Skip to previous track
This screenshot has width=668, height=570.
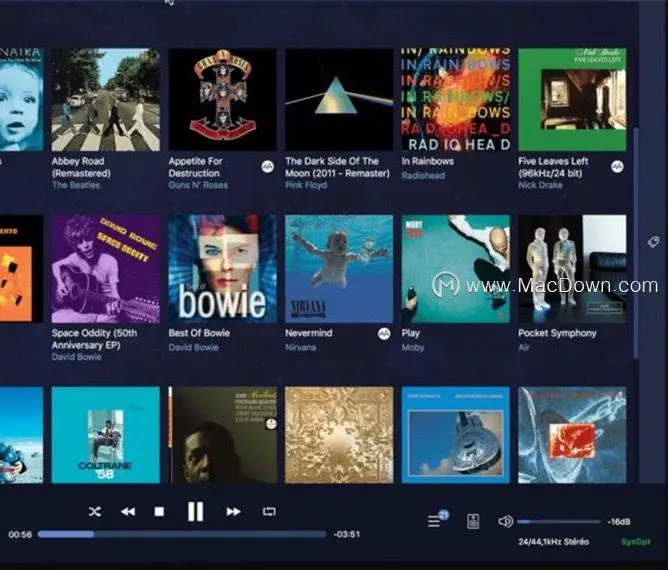[128, 512]
